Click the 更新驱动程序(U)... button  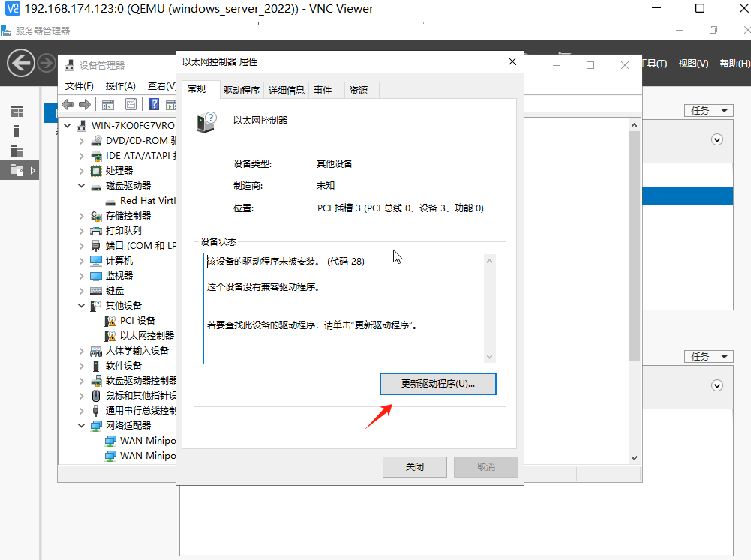coord(437,384)
